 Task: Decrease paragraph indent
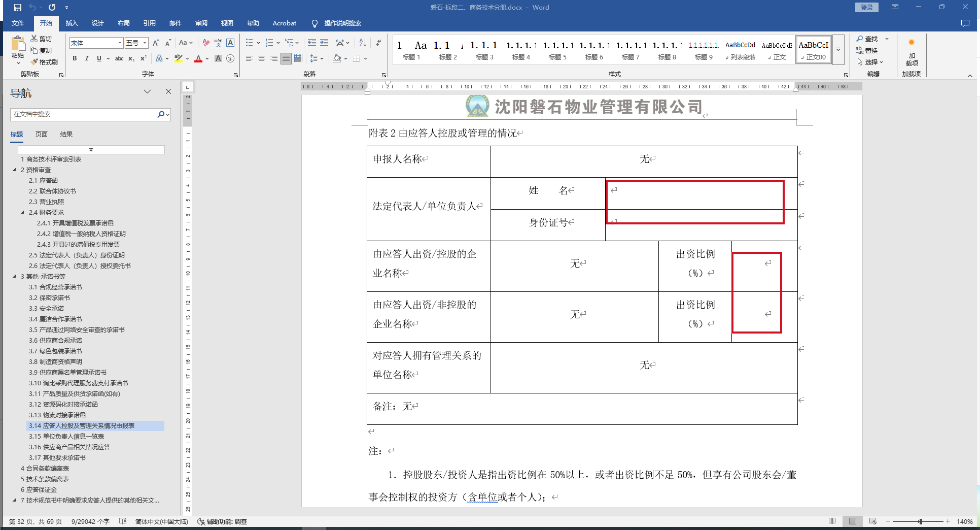[x=312, y=43]
